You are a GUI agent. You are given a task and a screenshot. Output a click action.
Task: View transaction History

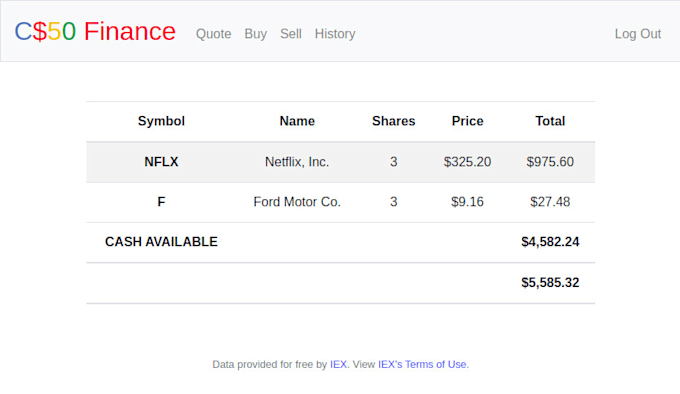[335, 34]
